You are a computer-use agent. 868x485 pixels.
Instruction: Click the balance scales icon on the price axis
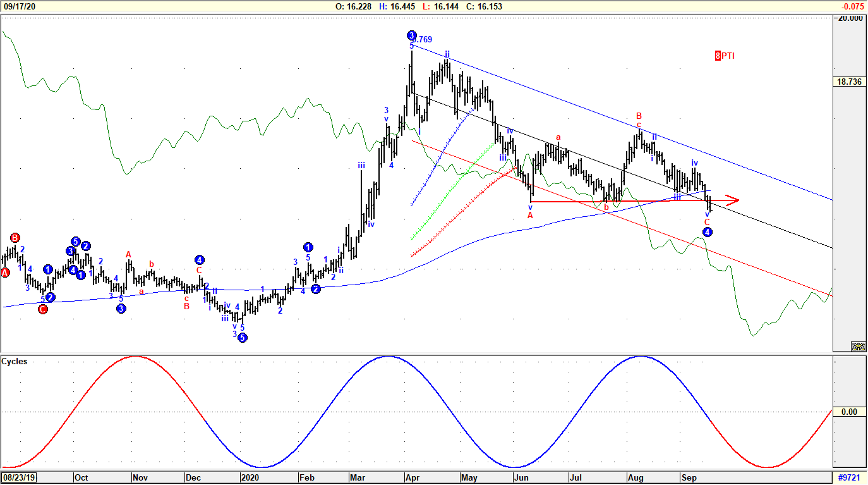click(858, 346)
